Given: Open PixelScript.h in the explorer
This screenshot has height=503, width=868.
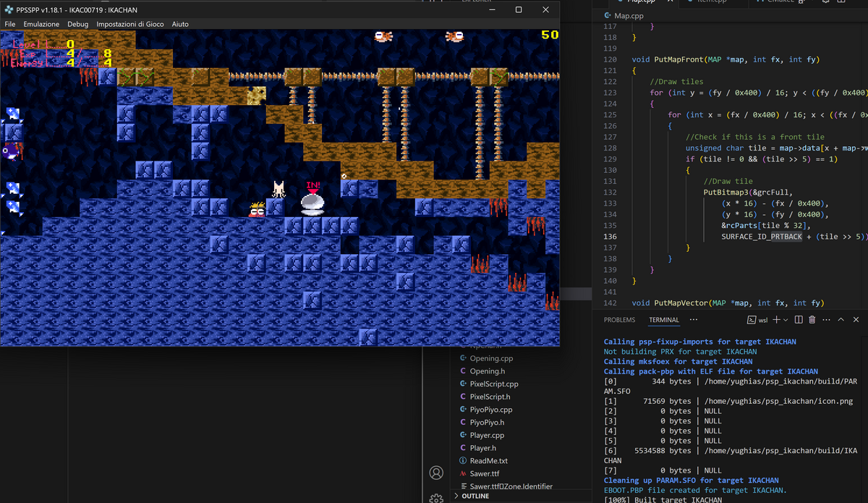Looking at the screenshot, I should [x=490, y=397].
